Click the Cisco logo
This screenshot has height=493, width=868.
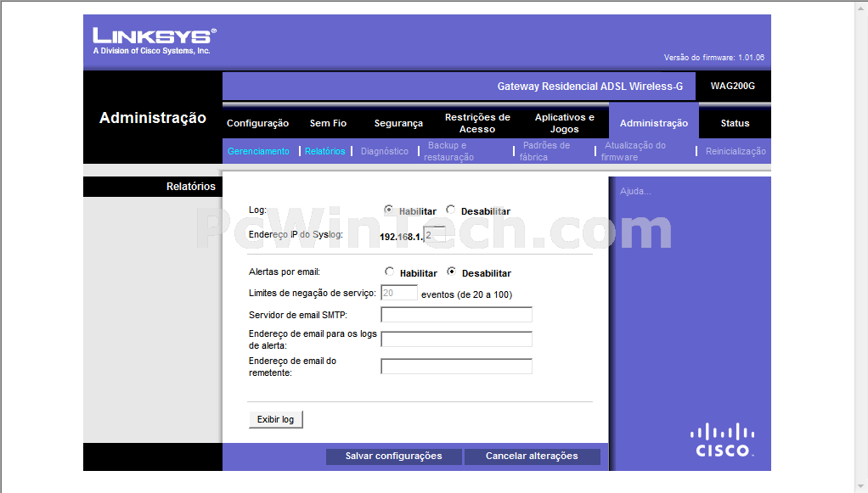(723, 440)
